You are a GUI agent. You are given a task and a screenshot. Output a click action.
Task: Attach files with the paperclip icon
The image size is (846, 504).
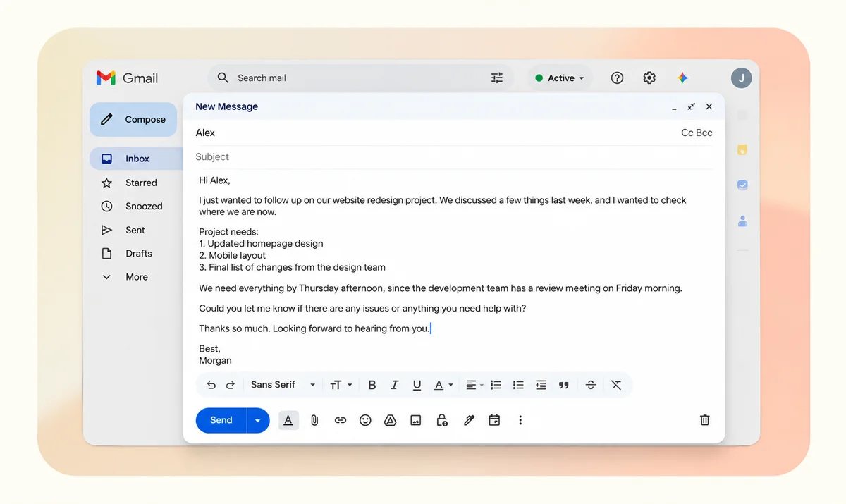[314, 420]
